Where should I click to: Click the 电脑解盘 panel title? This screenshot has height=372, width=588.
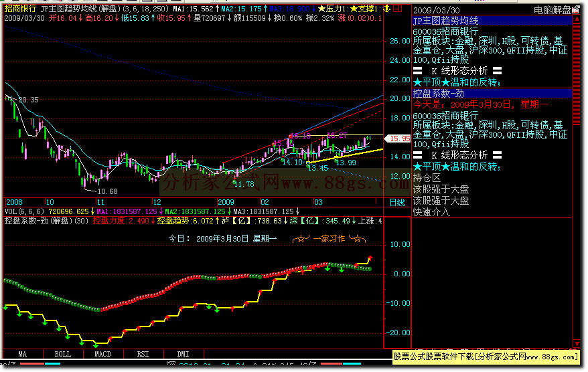pyautogui.click(x=553, y=10)
